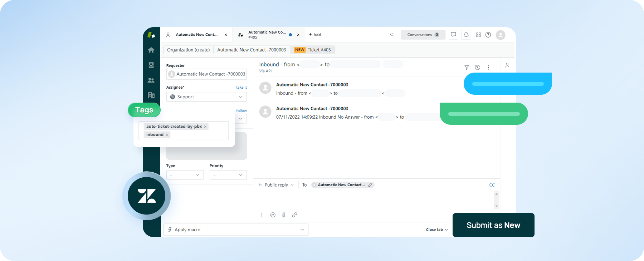Image resolution: width=644 pixels, height=261 pixels.
Task: Attach a file with paperclip icon
Action: [x=284, y=215]
